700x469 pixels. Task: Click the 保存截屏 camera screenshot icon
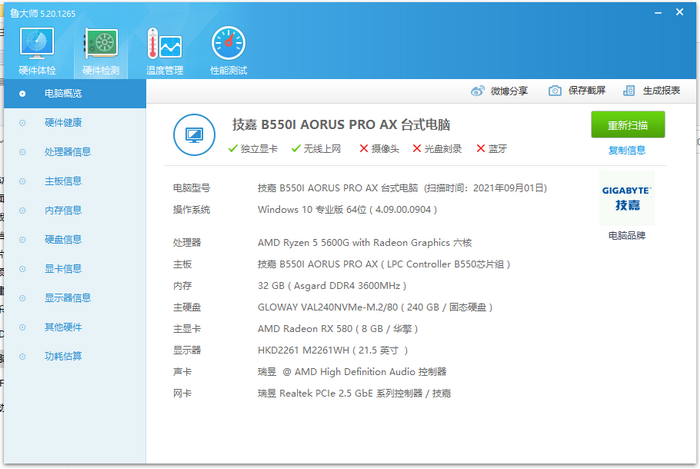555,91
